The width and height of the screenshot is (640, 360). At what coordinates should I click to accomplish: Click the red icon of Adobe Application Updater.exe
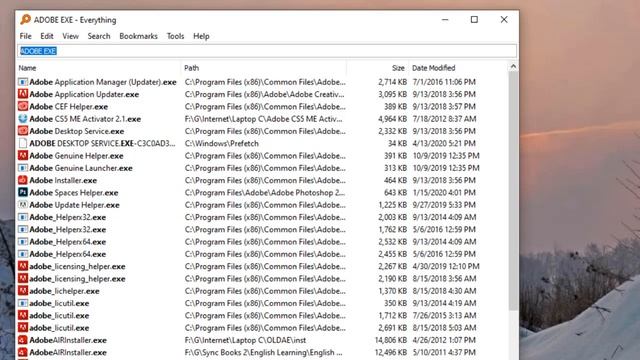coord(23,94)
